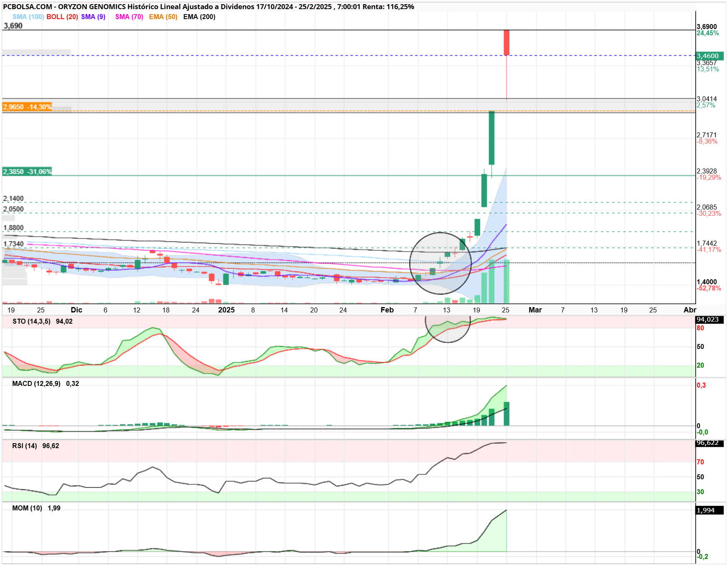728x566 pixels.
Task: Click the green 3,4600 current price tag
Action: point(710,56)
